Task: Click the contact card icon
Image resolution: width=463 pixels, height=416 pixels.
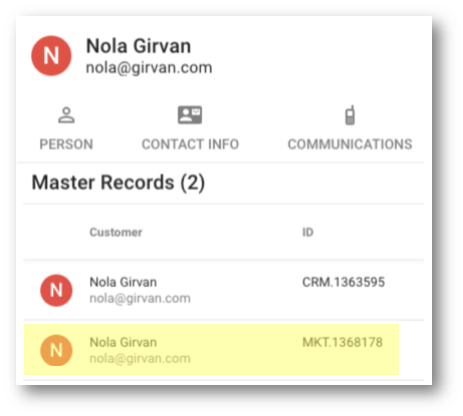Action: [190, 115]
